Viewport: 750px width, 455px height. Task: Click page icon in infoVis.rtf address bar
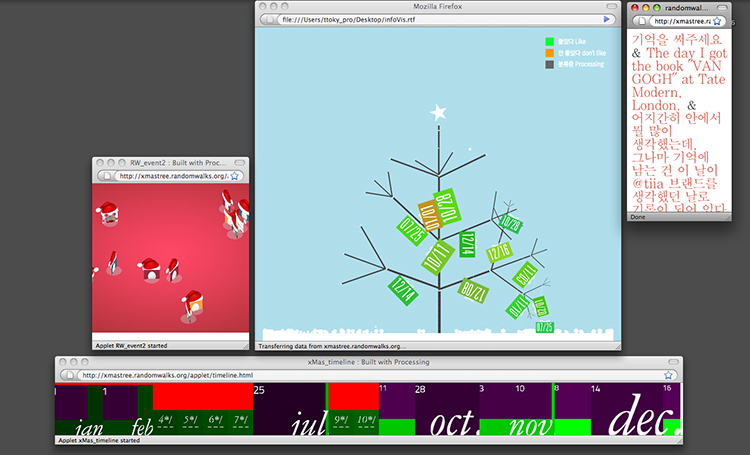tap(270, 19)
